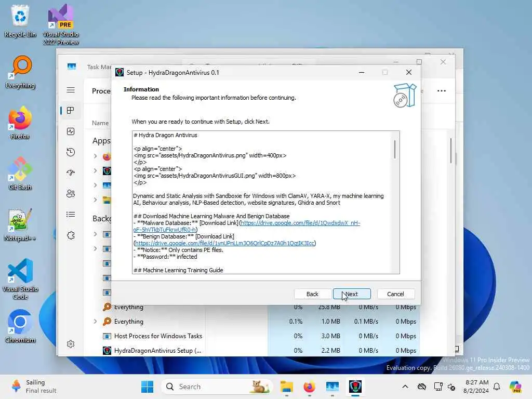Open App history in Task Manager sidebar
The image size is (532, 399).
71,152
